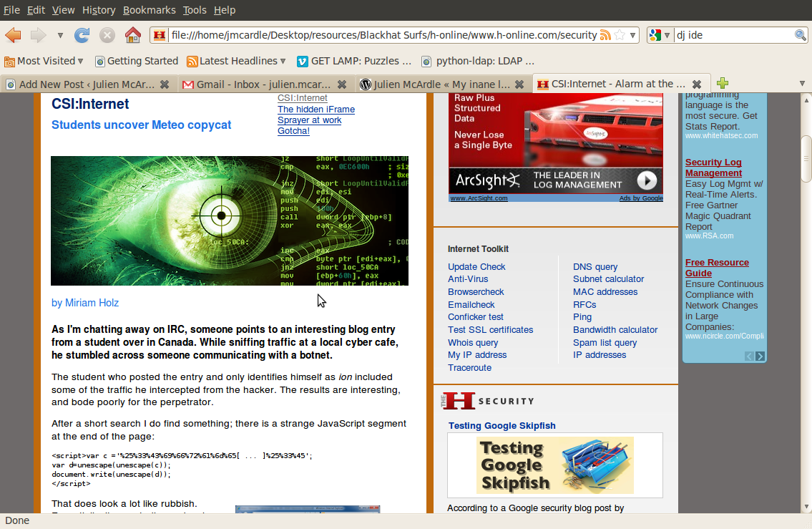The height and width of the screenshot is (529, 812).
Task: Open the search engine selector dropdown arrow
Action: tap(667, 35)
